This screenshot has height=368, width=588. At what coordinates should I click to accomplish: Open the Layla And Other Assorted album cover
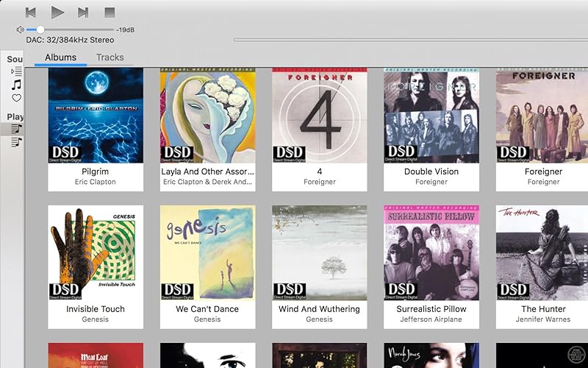click(x=208, y=116)
